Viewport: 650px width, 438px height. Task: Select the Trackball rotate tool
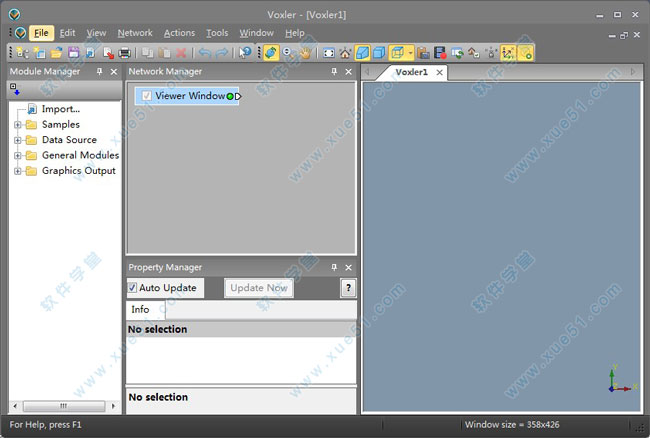pos(271,53)
